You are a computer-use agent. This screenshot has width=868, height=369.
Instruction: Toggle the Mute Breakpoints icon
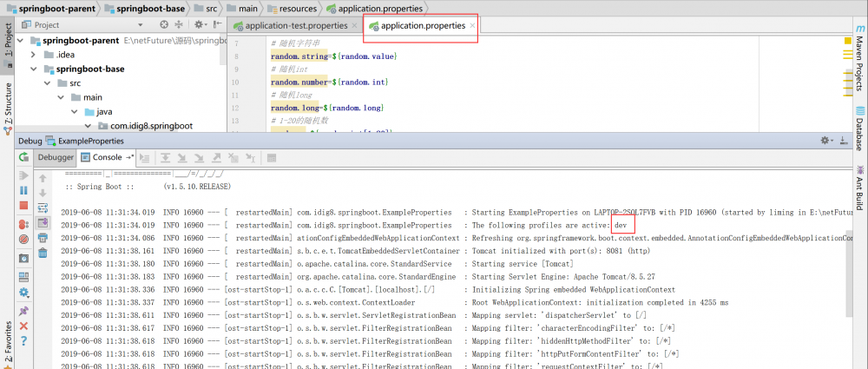23,240
